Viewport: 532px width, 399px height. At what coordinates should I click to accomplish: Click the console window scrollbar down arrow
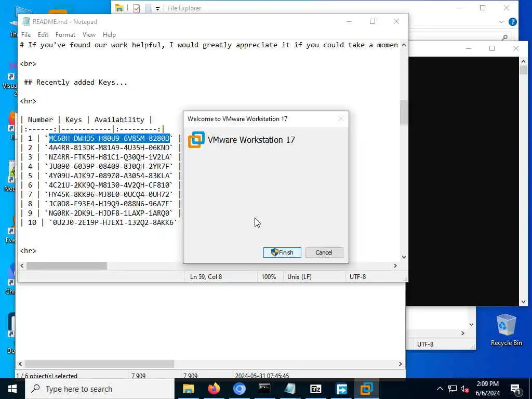(523, 302)
